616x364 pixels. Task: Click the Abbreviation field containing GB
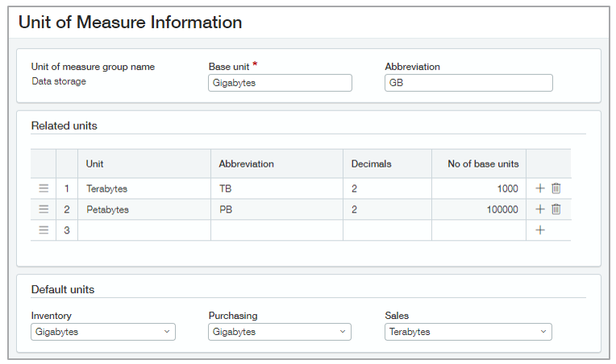pos(468,83)
